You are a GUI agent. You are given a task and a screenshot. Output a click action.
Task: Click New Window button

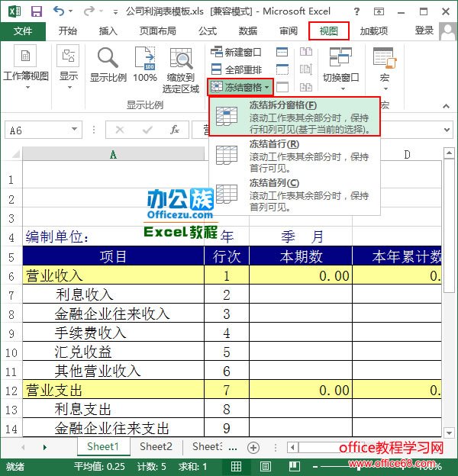[236, 52]
